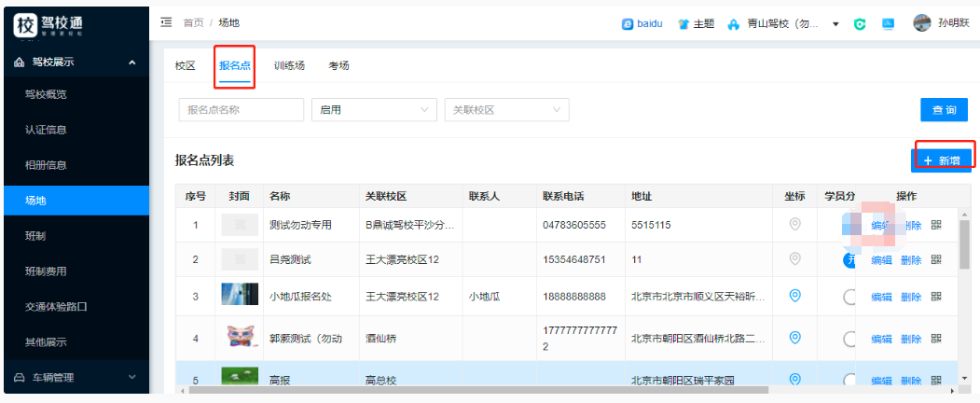Open 驾校概览 in the sidebar
The height and width of the screenshot is (403, 980).
[x=76, y=94]
